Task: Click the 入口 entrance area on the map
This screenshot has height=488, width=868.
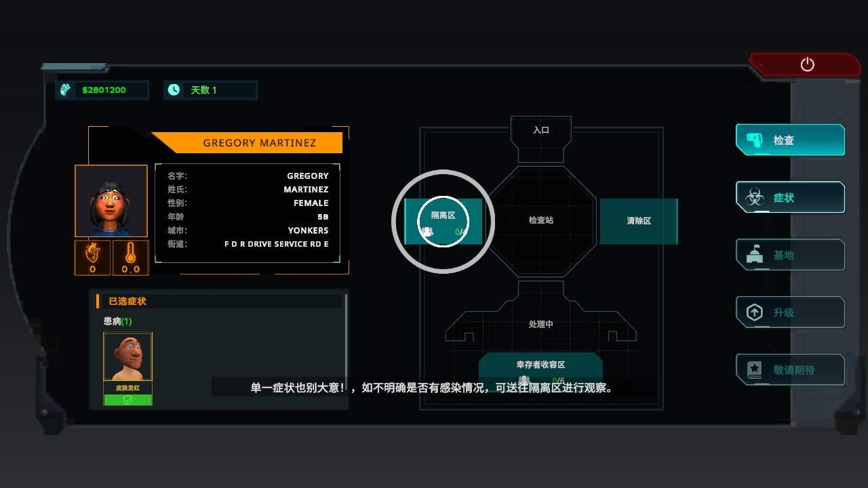Action: 540,130
